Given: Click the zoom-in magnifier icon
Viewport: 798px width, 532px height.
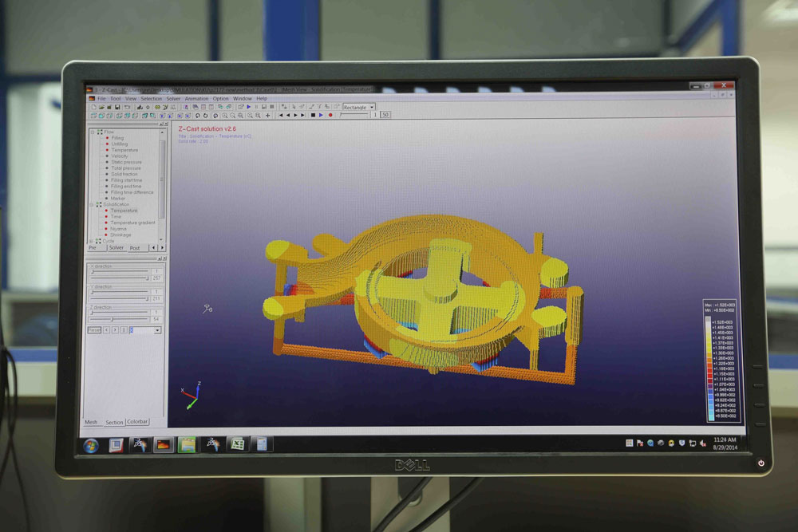Looking at the screenshot, I should tap(226, 115).
